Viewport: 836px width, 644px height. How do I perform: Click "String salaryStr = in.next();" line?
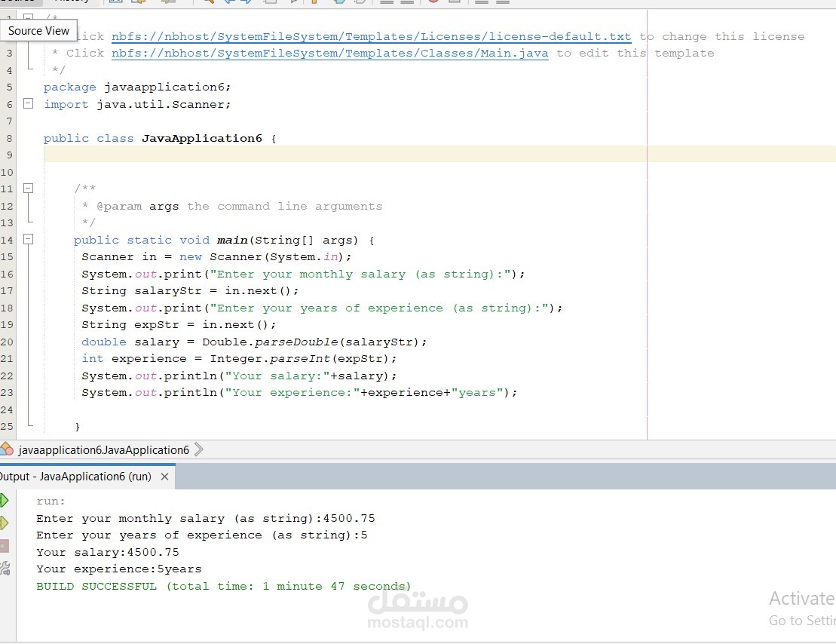tap(190, 291)
